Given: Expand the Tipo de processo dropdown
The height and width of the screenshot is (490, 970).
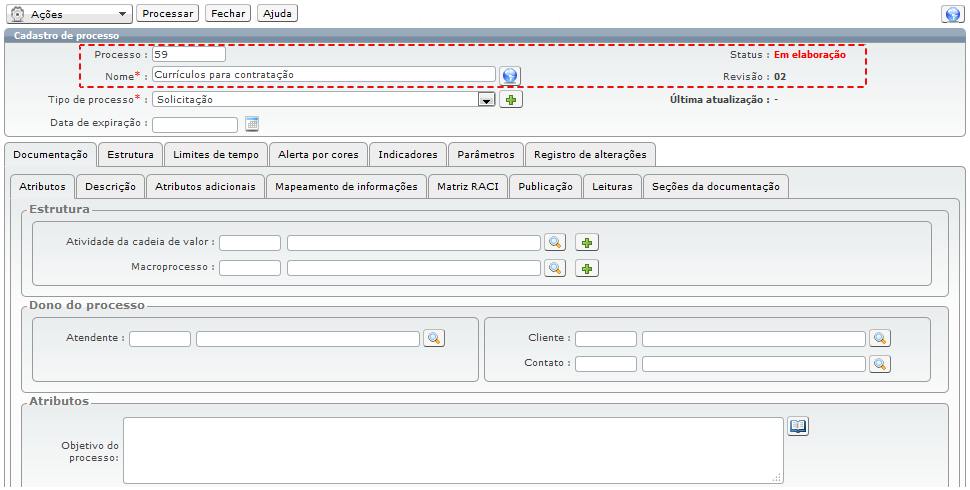Looking at the screenshot, I should click(486, 100).
